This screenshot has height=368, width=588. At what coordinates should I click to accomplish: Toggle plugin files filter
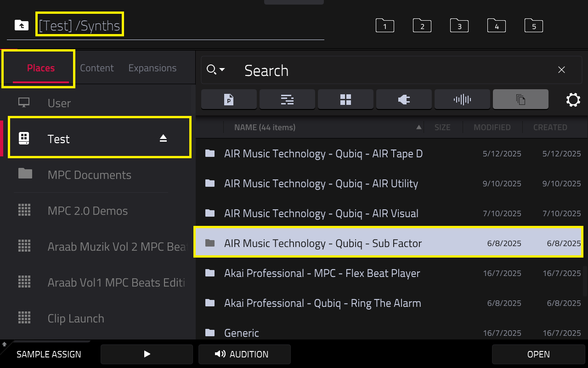(x=404, y=99)
